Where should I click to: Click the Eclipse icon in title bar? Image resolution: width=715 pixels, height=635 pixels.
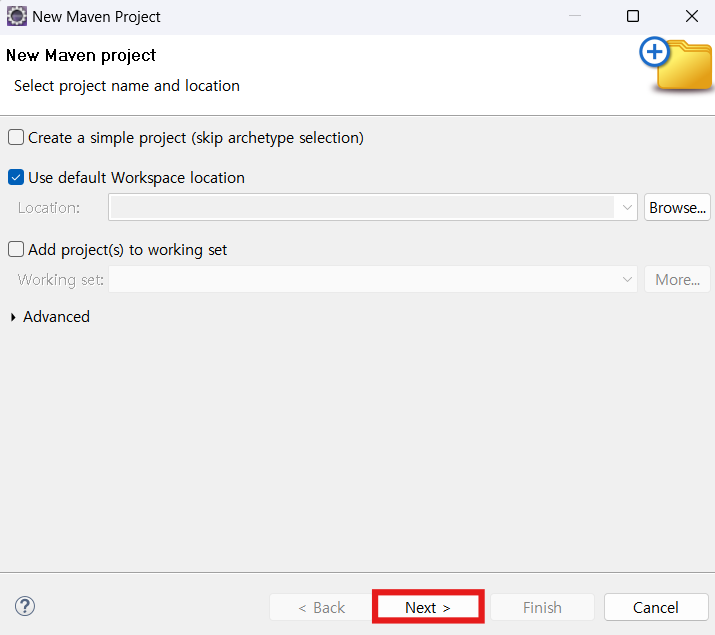coord(17,16)
